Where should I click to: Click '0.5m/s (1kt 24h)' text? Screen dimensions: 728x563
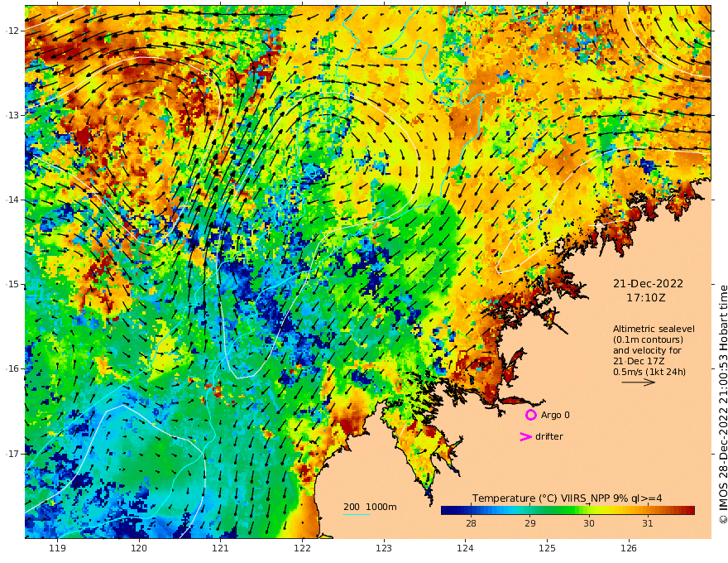click(649, 372)
